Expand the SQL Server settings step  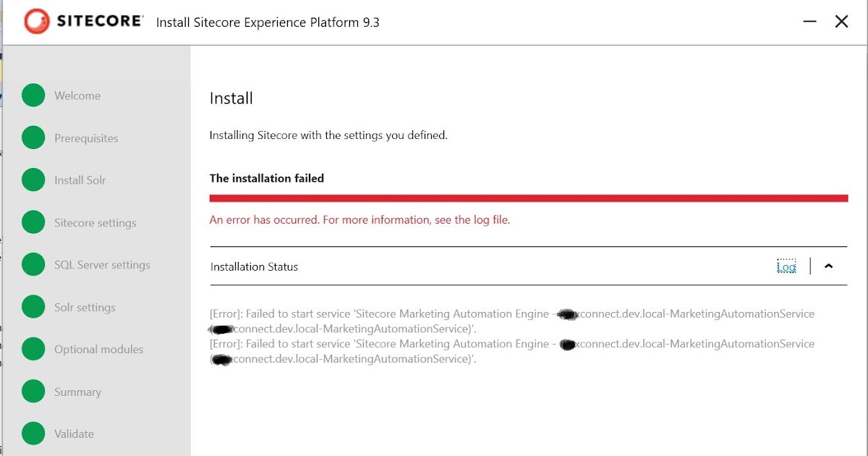101,264
